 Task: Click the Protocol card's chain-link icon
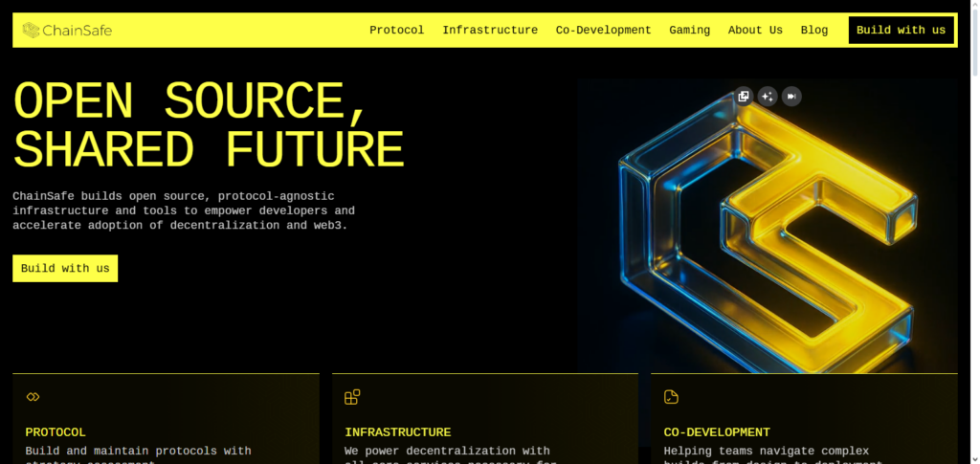click(33, 397)
